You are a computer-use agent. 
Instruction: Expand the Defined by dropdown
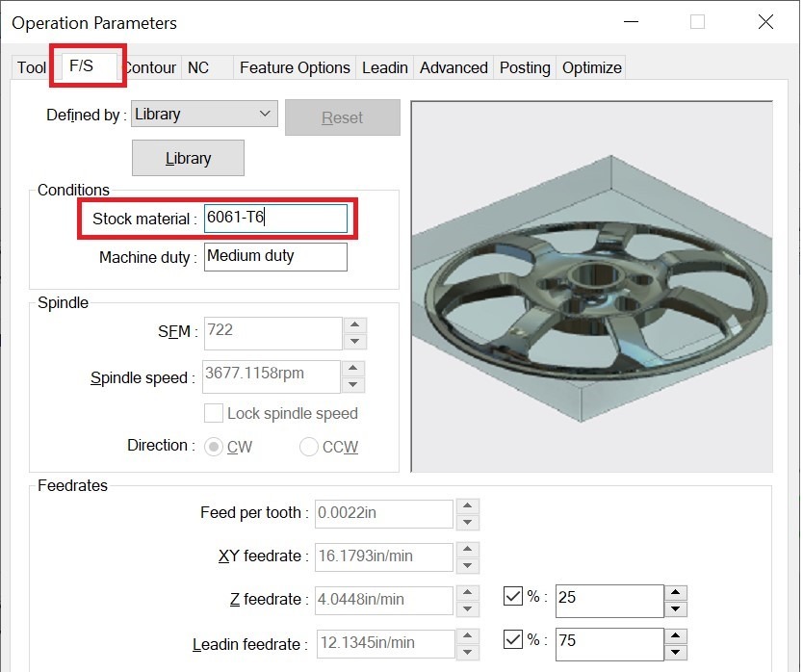pos(204,114)
